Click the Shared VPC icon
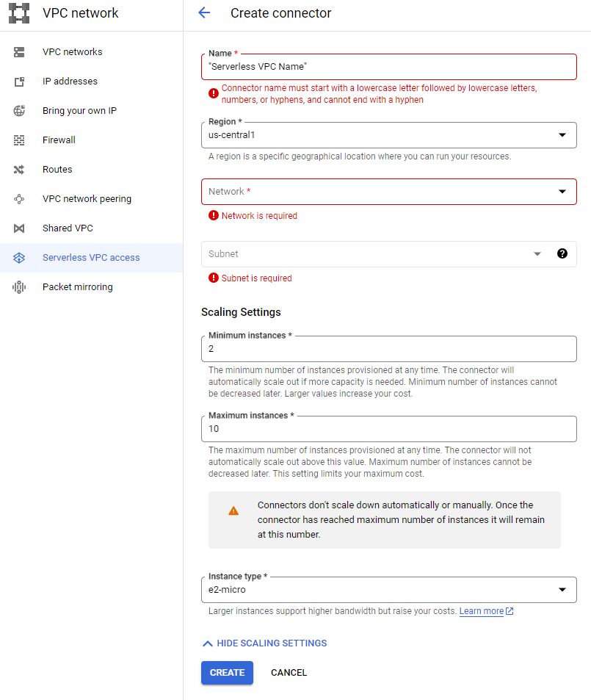 (20, 228)
